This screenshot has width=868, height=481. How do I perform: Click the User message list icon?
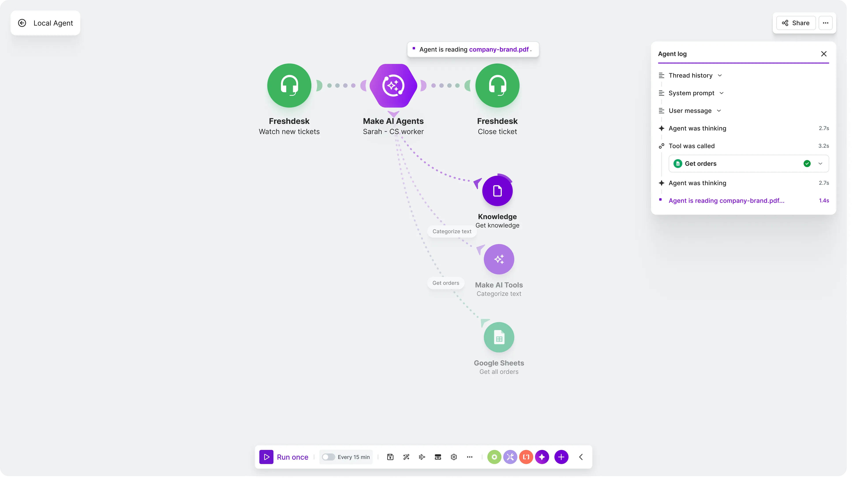(x=661, y=111)
